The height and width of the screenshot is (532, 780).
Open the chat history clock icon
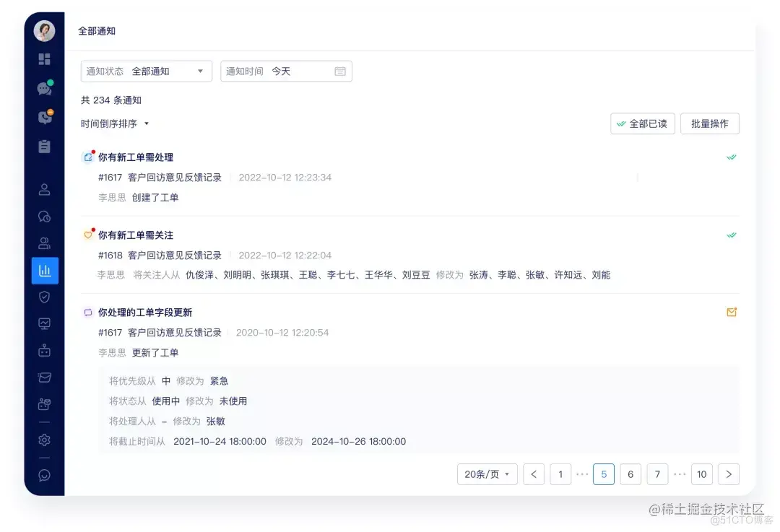tap(44, 217)
